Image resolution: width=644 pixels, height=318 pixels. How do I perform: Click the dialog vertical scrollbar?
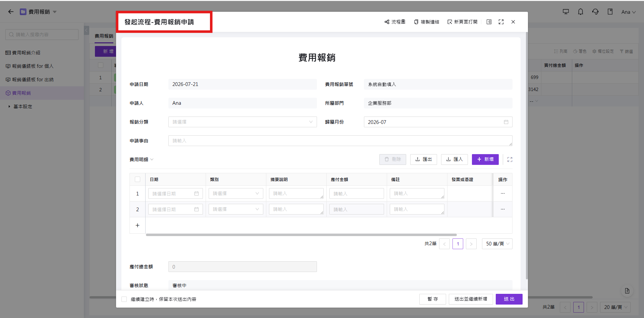(527, 156)
